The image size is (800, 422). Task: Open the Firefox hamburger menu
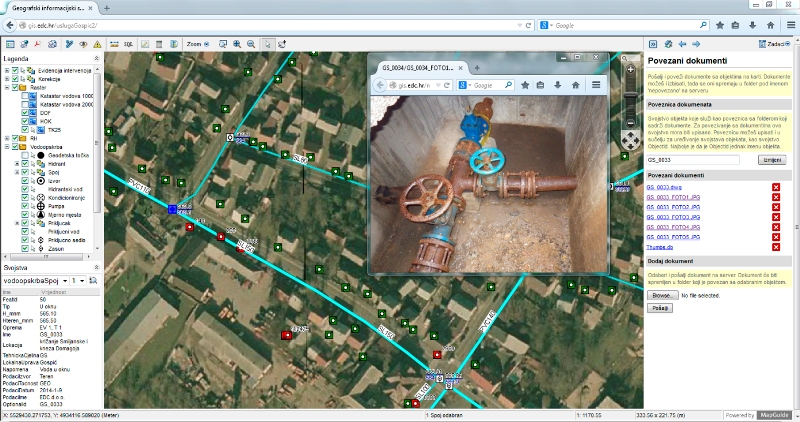[790, 25]
